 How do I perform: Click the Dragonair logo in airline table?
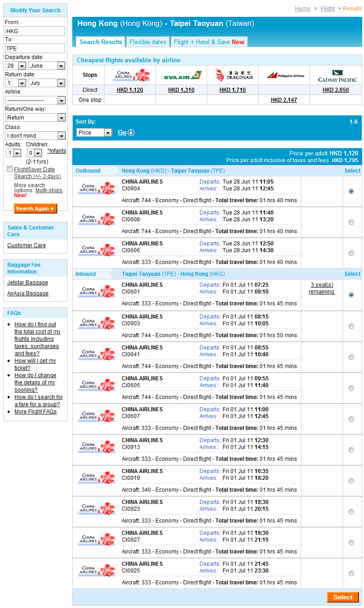tap(233, 75)
